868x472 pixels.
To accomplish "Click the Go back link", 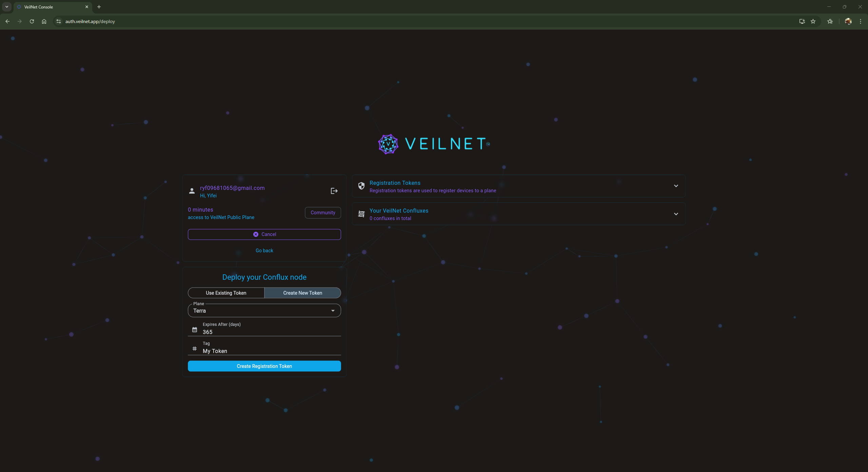I will pyautogui.click(x=264, y=250).
